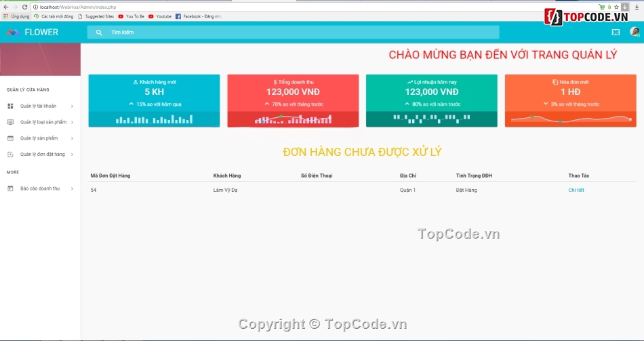Open Quản lý sản phẩm menu item
The height and width of the screenshot is (341, 644).
(40, 138)
